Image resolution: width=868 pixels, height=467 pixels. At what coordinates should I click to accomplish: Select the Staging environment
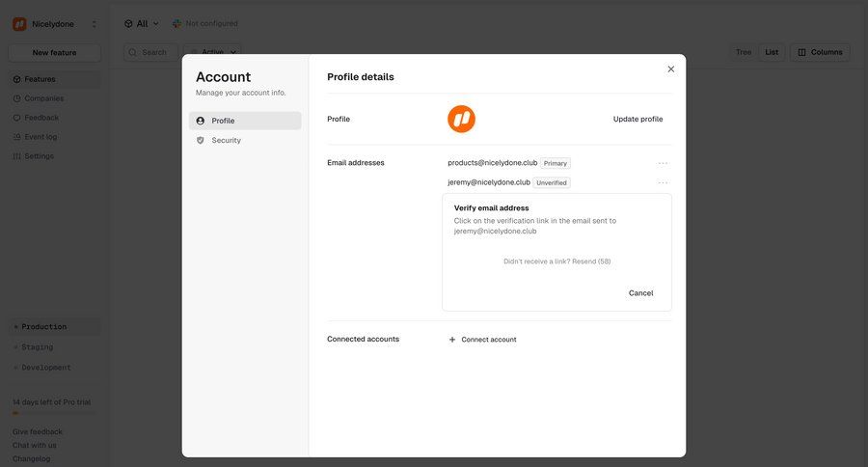pyautogui.click(x=54, y=347)
